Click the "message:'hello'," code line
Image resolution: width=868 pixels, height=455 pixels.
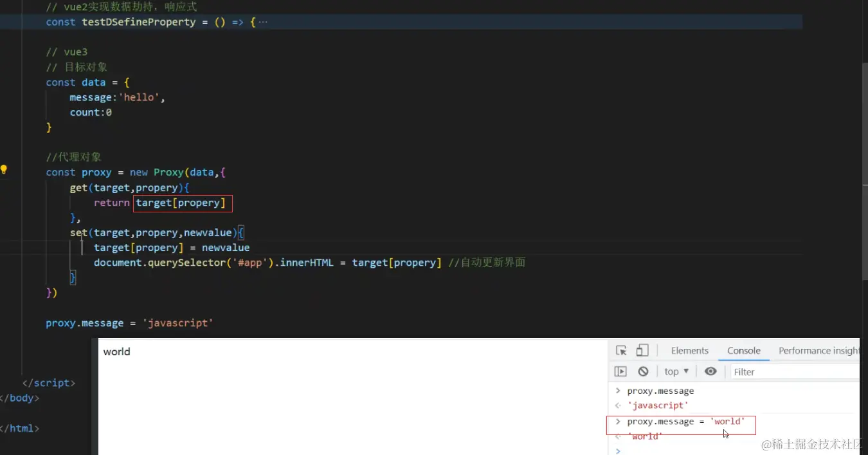[118, 97]
